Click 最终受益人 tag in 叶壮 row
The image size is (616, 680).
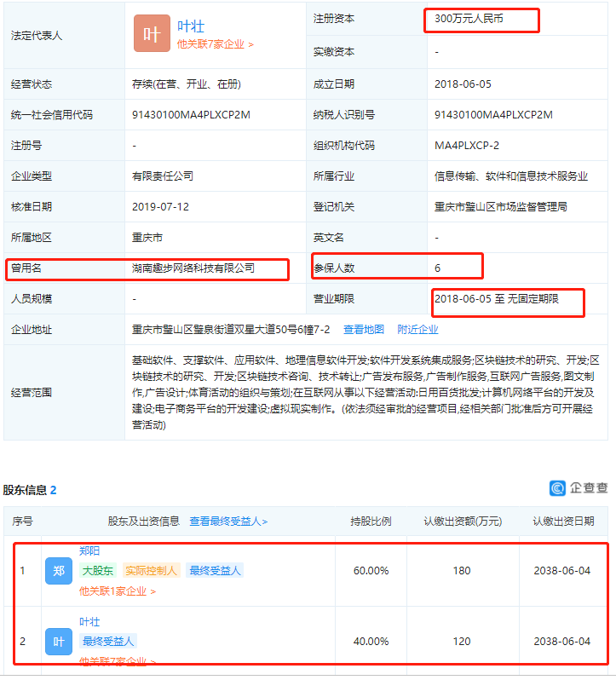[108, 641]
